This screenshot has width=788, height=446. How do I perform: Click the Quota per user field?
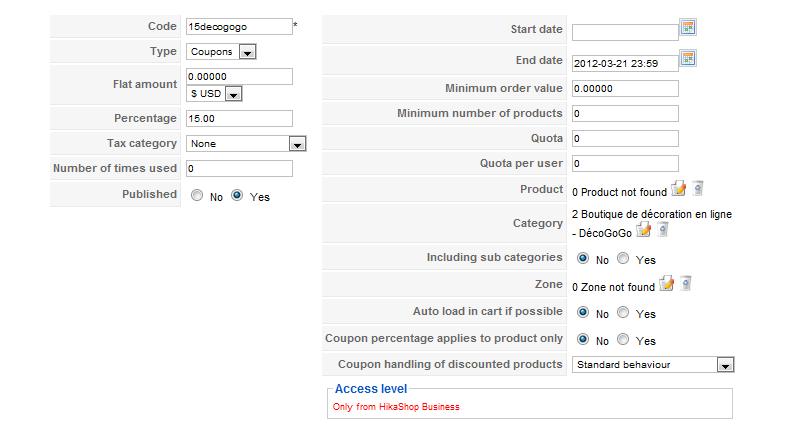coord(625,163)
